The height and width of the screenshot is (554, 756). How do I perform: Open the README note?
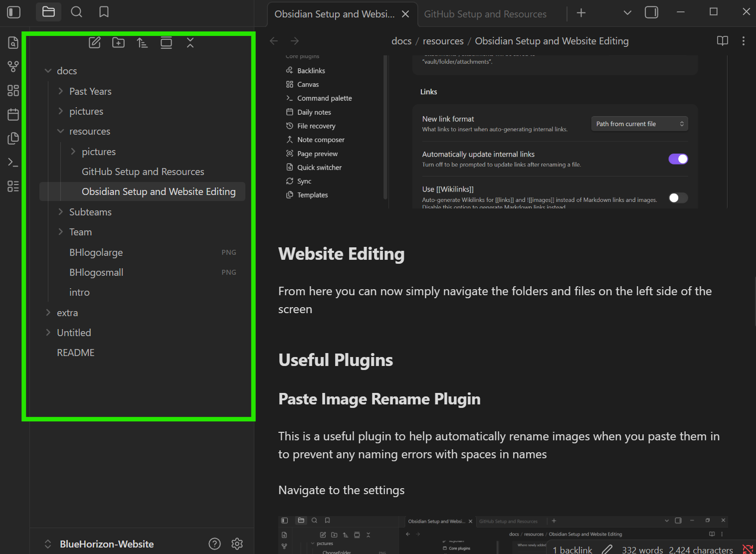76,353
